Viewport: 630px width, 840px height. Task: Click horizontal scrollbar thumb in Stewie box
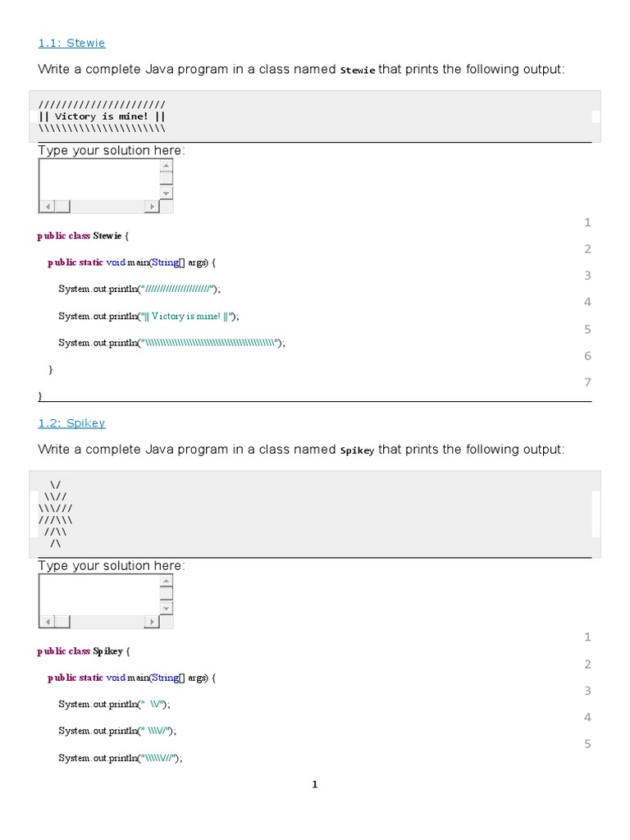(x=62, y=207)
